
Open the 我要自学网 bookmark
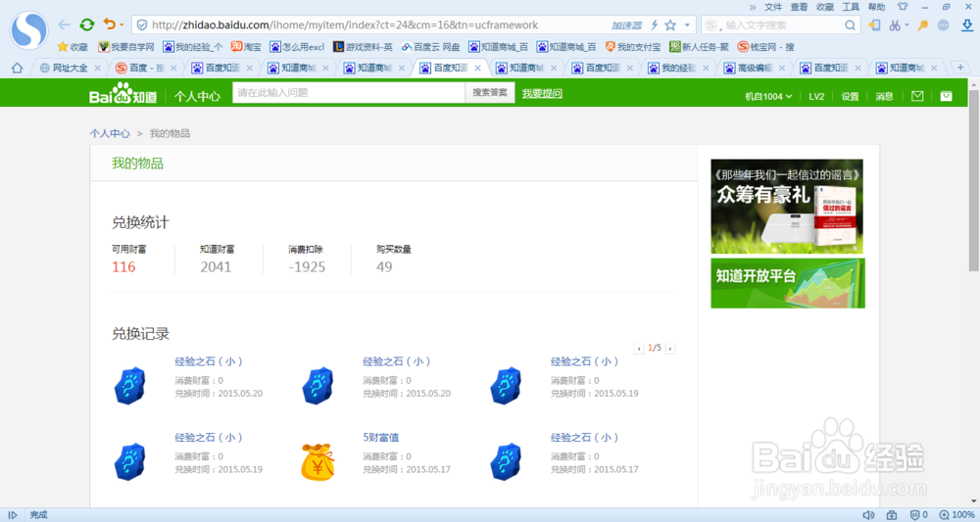coord(126,47)
